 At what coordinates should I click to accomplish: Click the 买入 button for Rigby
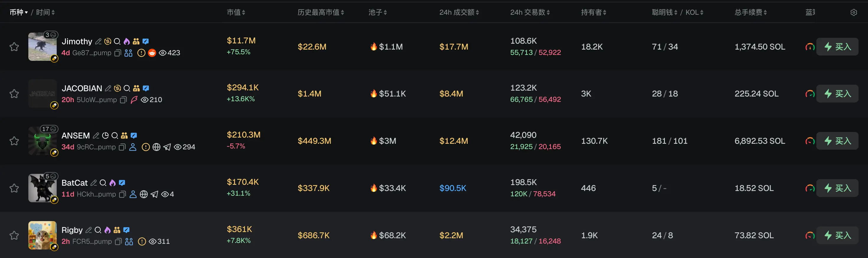(x=837, y=235)
